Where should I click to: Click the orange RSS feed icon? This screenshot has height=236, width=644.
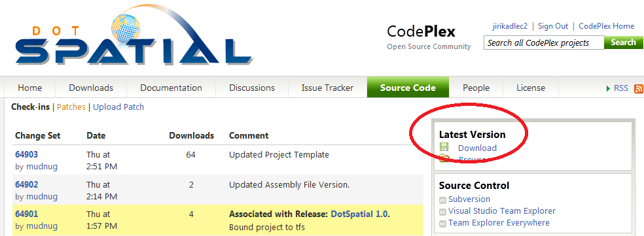639,88
